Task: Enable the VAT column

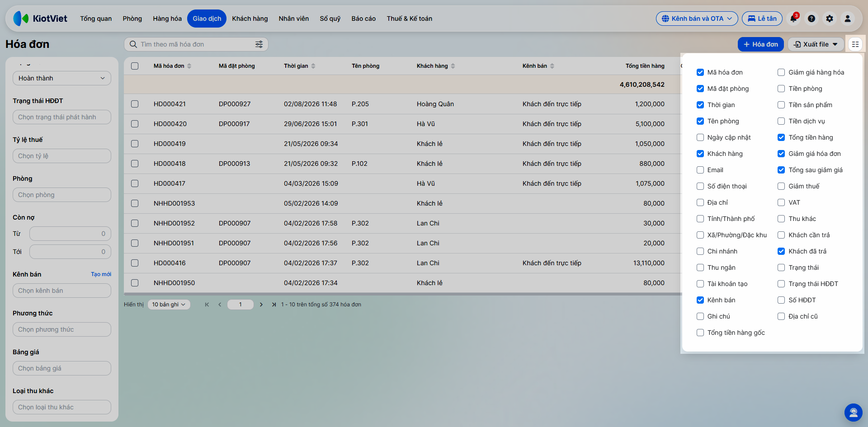Action: click(x=781, y=202)
